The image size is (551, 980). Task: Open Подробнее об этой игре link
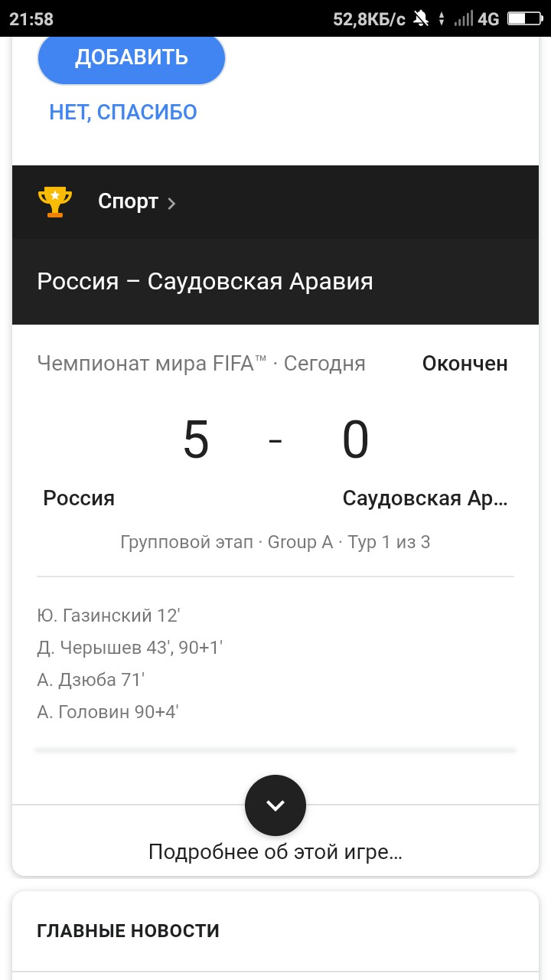click(x=275, y=851)
